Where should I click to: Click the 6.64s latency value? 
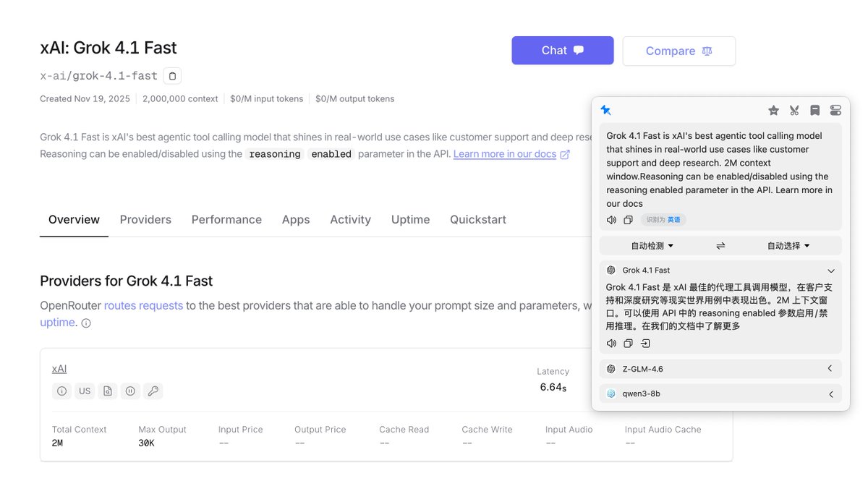click(553, 388)
